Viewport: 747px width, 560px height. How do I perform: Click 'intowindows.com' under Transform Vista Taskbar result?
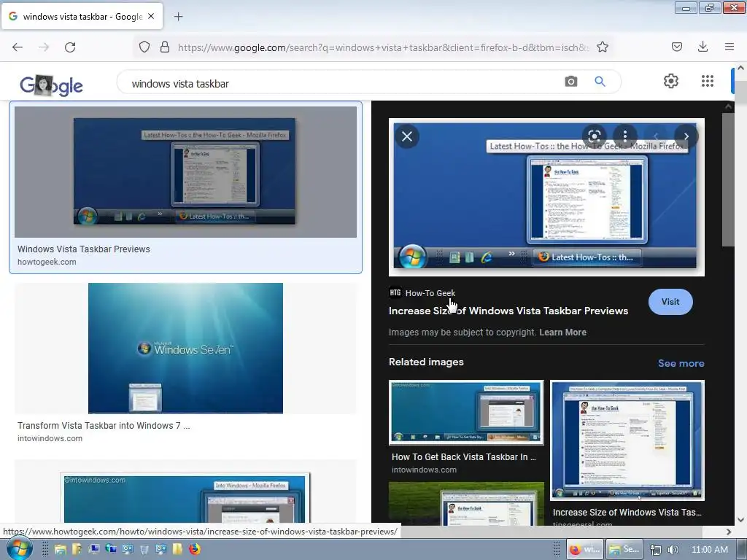(50, 438)
